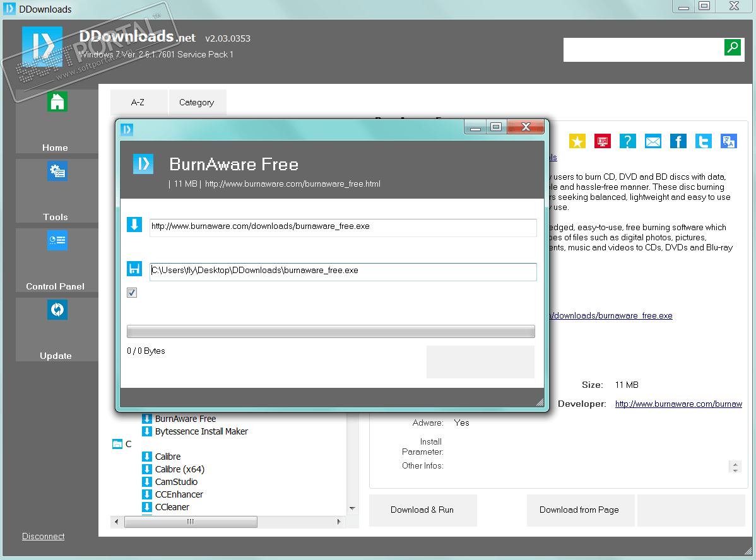Click download icon next to CCleaner

pyautogui.click(x=147, y=506)
